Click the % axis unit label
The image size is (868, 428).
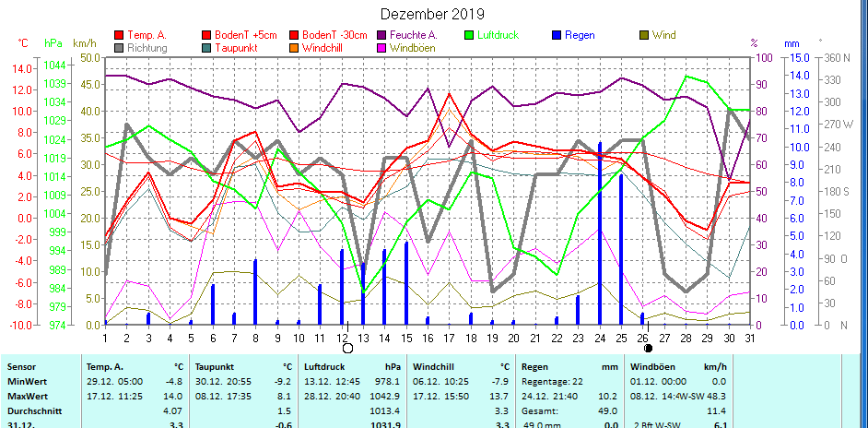click(x=754, y=42)
